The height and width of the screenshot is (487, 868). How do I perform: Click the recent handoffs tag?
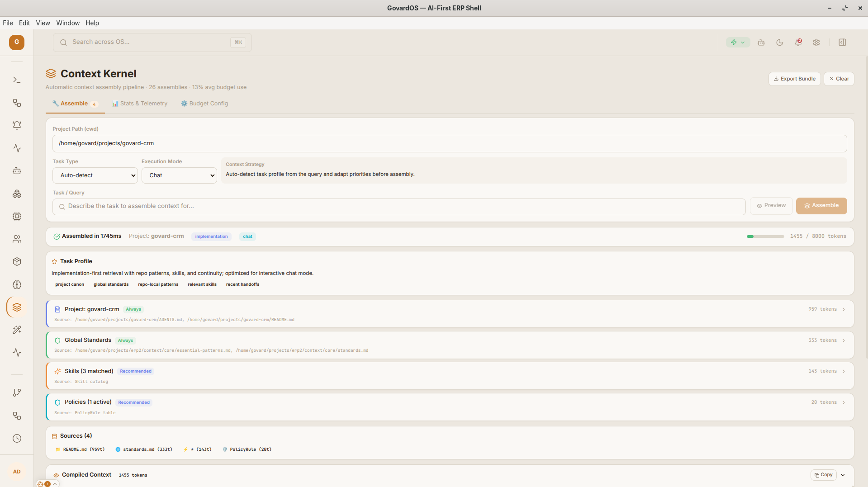[x=242, y=284]
